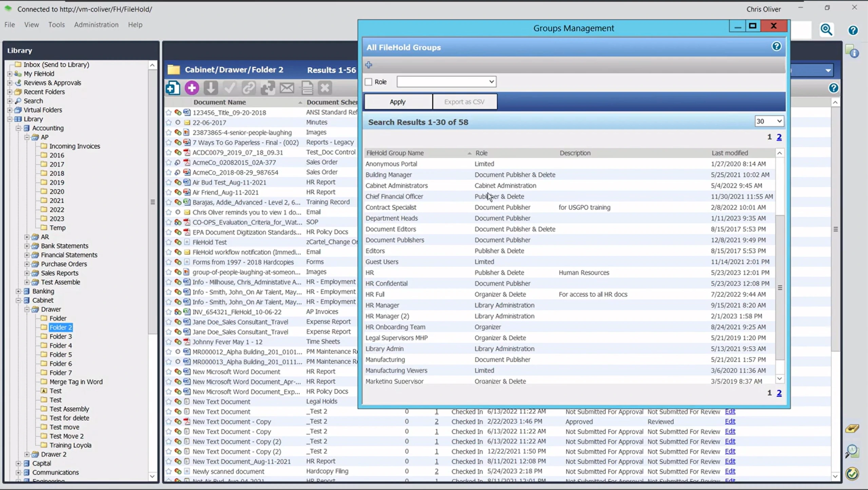Click the Library tree vertical scrollbar thumb

tap(153, 202)
